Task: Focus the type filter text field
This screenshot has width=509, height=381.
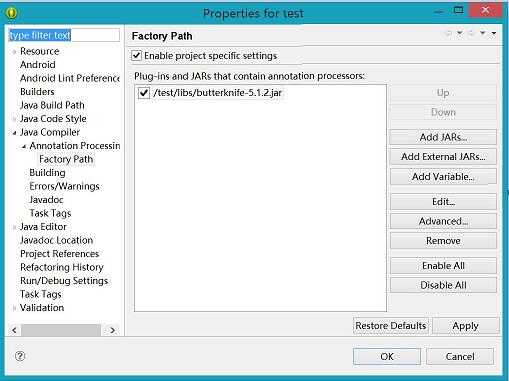Action: pyautogui.click(x=64, y=35)
